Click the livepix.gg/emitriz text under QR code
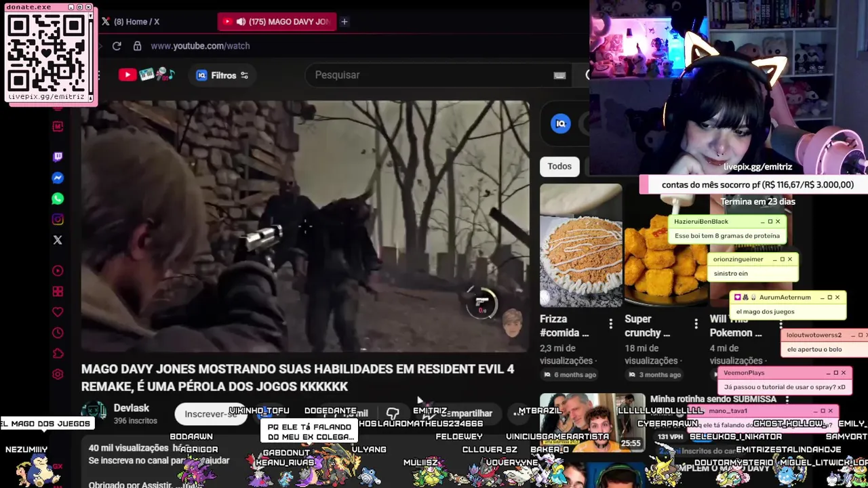Viewport: 868px width, 488px height. 47,97
